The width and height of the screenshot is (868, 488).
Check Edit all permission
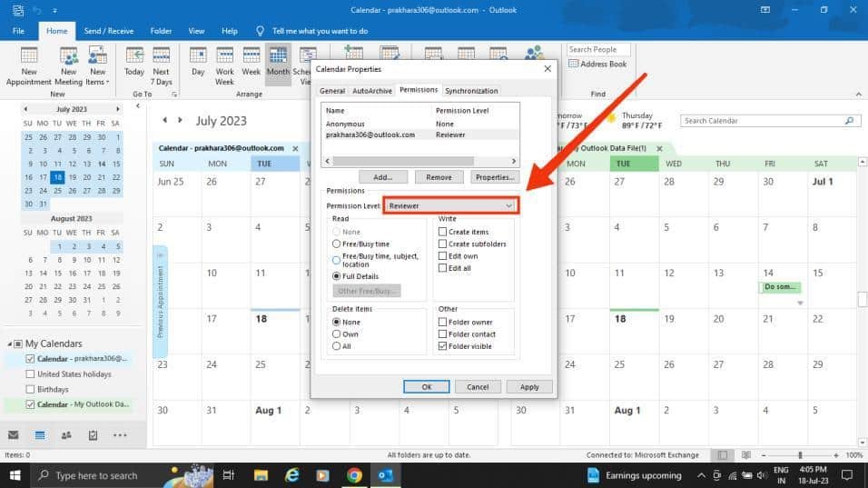pyautogui.click(x=442, y=268)
